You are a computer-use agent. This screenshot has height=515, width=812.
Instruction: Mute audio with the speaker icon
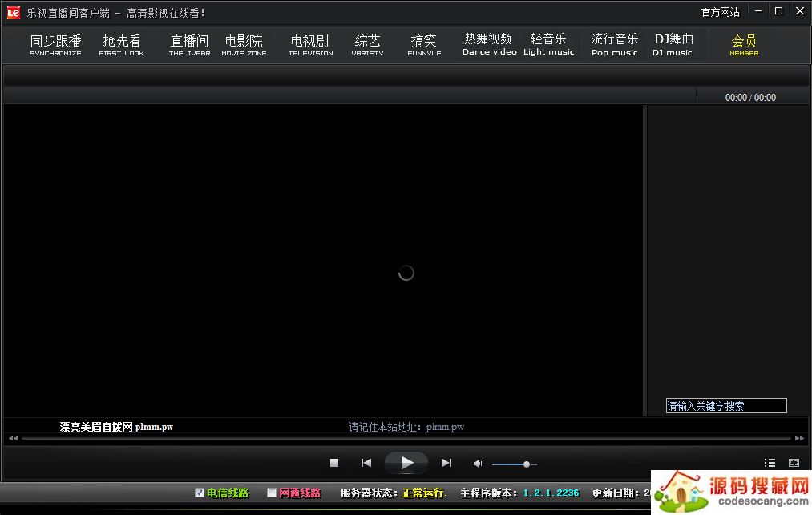click(479, 464)
